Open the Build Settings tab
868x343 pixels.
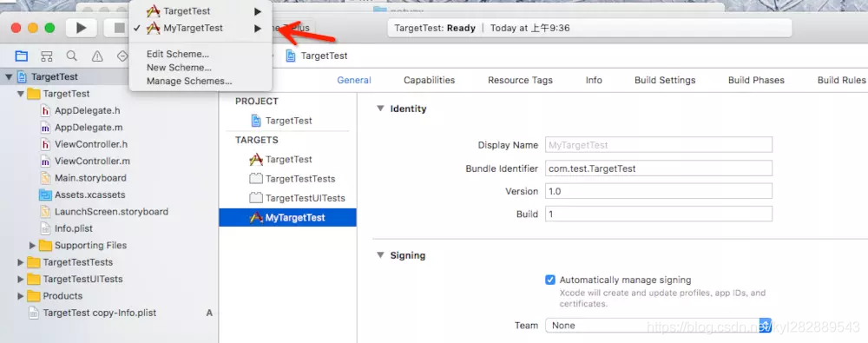point(665,80)
